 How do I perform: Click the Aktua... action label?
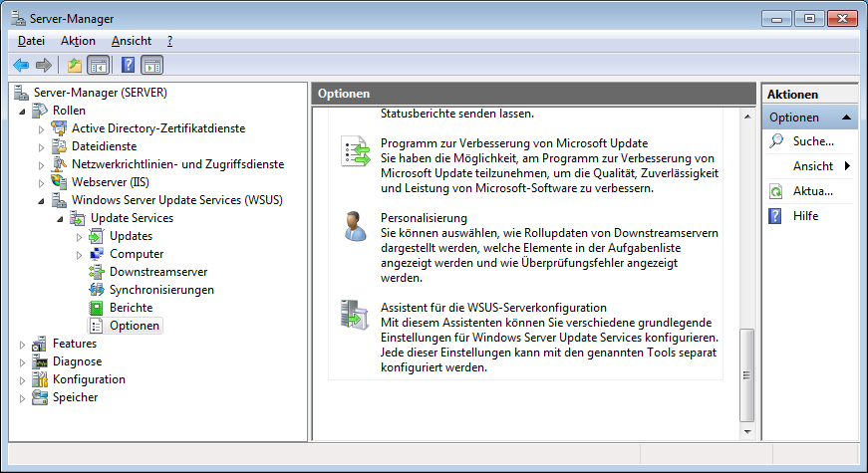[812, 191]
